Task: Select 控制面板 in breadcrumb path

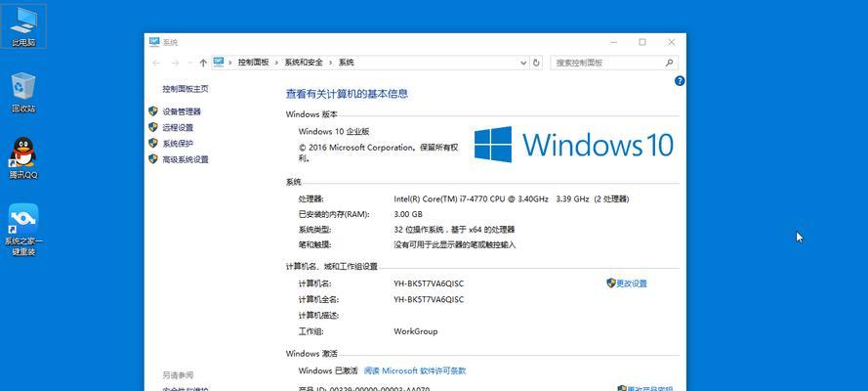Action: (x=253, y=64)
